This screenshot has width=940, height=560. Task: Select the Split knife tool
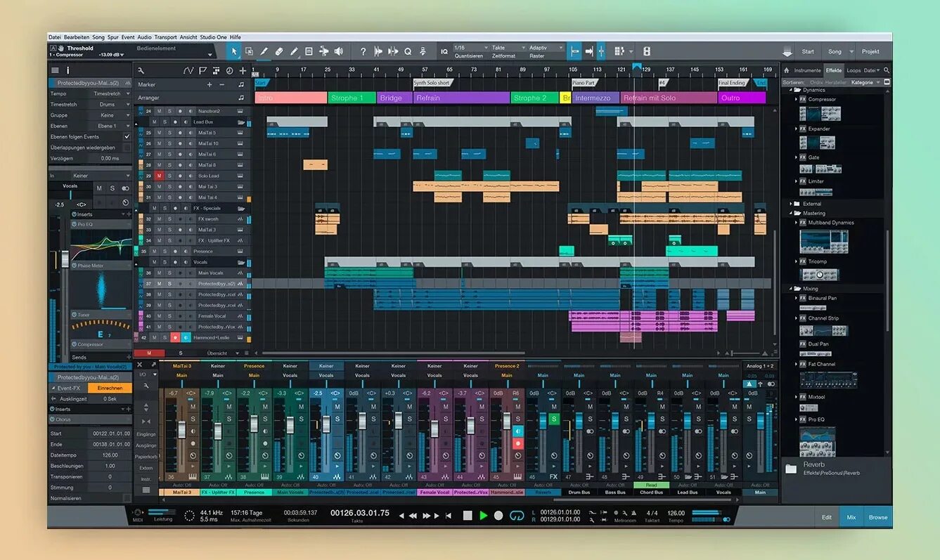[264, 51]
